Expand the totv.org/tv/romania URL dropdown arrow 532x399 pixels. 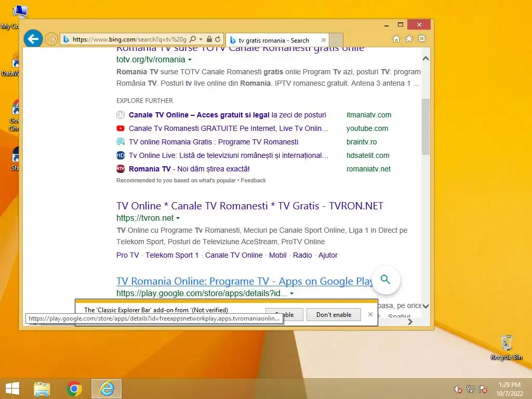click(x=190, y=60)
